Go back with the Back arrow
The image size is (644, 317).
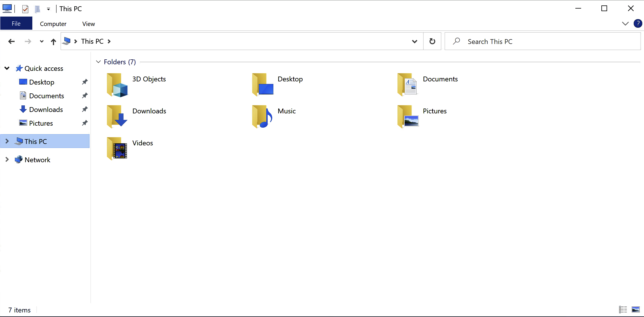coord(11,42)
